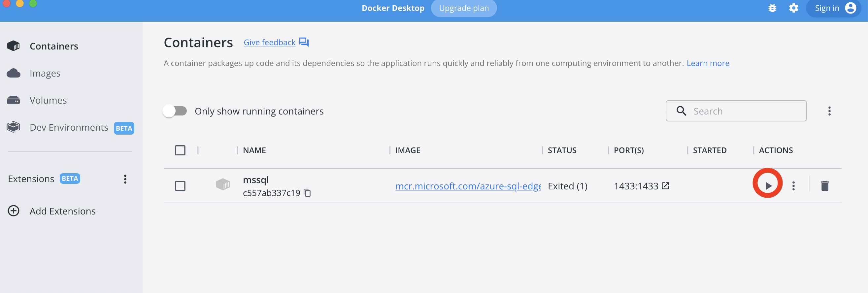Toggle Only show running containers switch

tap(175, 111)
